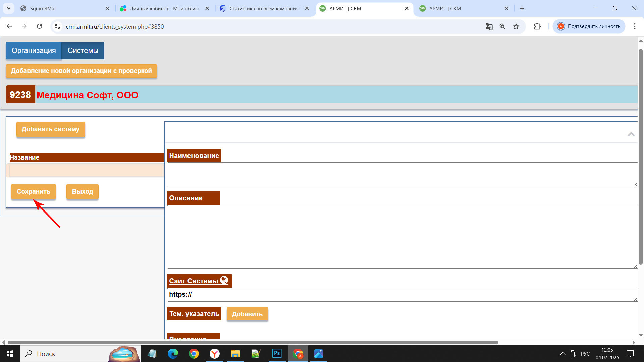Click the Описание label
644x362 pixels.
click(x=193, y=198)
